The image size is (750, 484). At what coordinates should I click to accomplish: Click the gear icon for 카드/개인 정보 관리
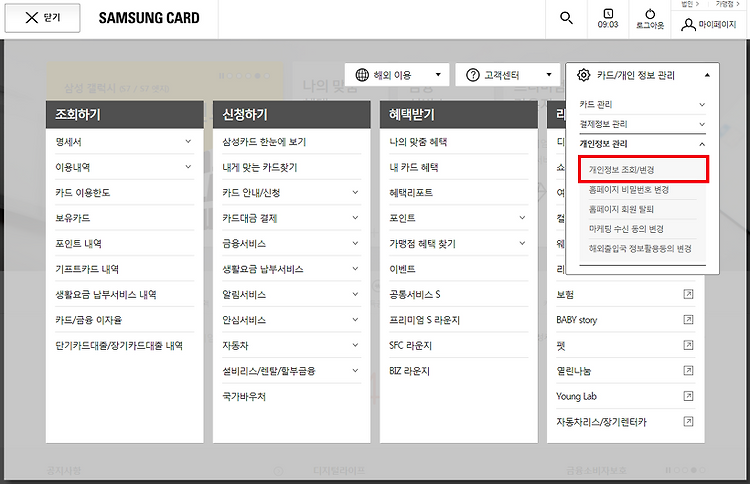[x=584, y=75]
